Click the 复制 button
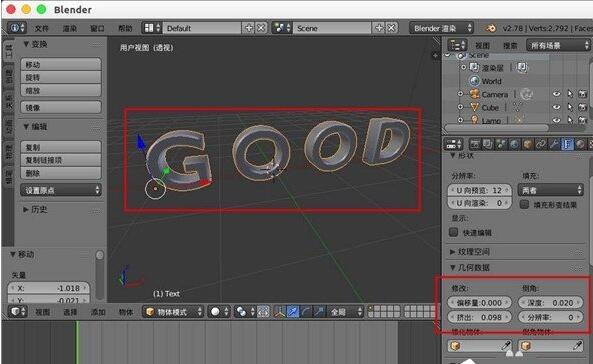Image resolution: width=593 pixels, height=364 pixels. point(61,147)
